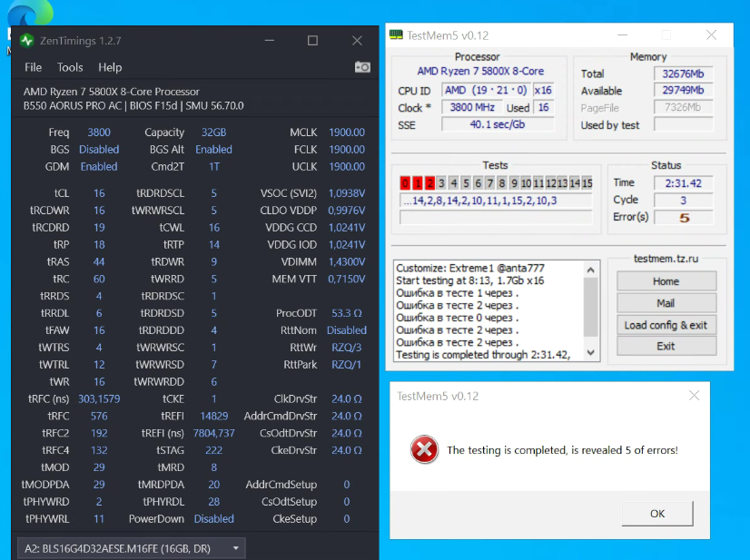Click the tREFI value 14829
Screen dimensions: 750x560
pos(213,416)
